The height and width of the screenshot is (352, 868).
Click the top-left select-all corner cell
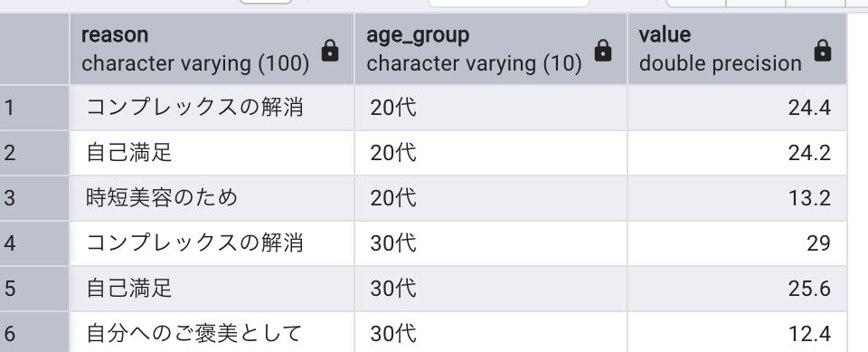point(34,49)
